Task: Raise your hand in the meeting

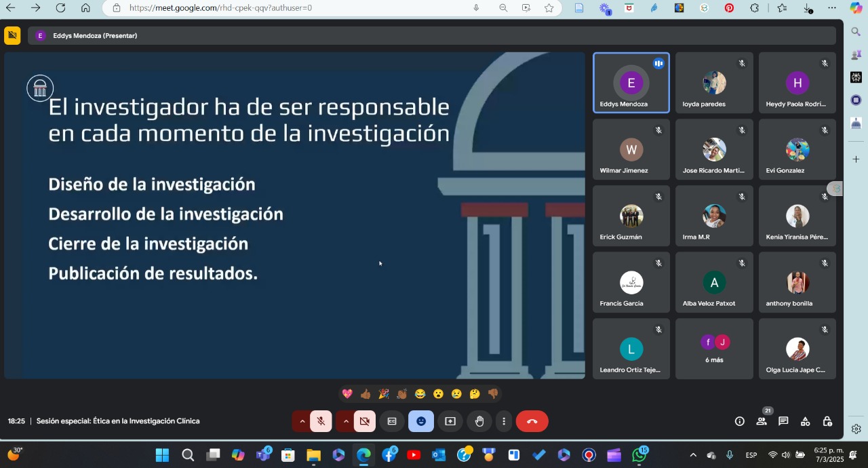Action: pyautogui.click(x=479, y=421)
